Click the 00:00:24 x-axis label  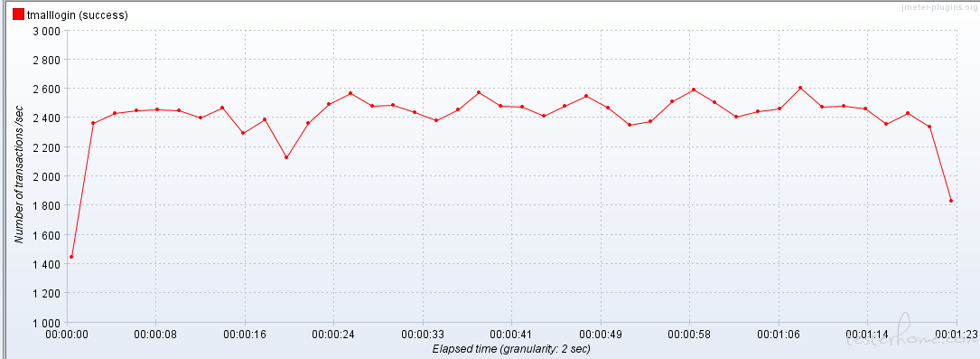(x=334, y=334)
